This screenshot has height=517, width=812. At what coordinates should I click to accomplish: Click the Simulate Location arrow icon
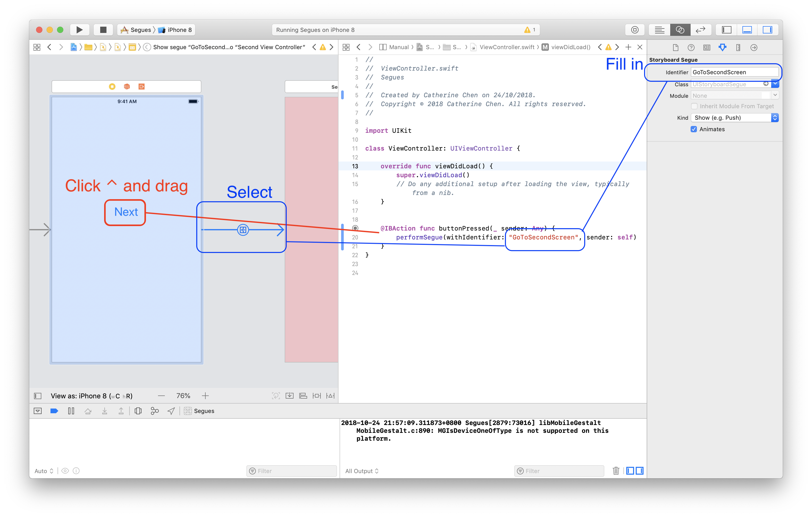[x=171, y=411]
